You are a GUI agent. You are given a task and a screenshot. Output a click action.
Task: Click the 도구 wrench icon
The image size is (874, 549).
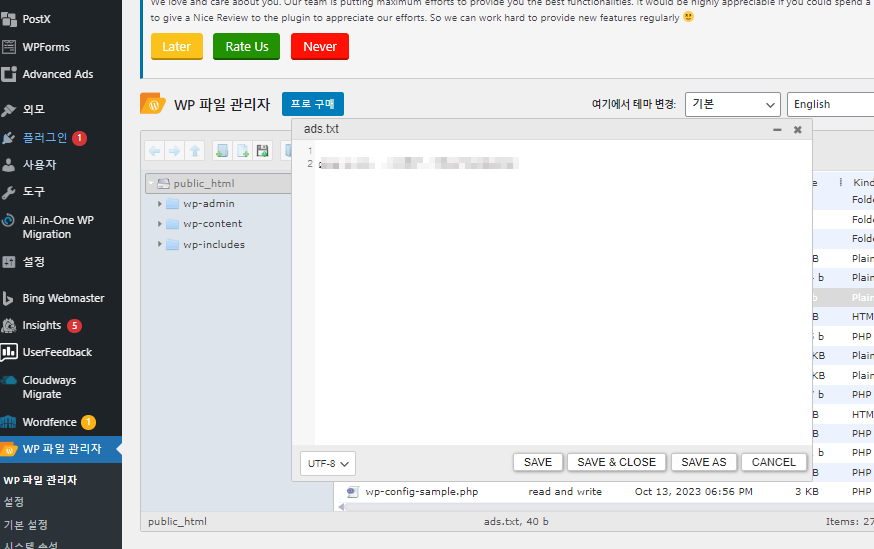click(x=9, y=192)
